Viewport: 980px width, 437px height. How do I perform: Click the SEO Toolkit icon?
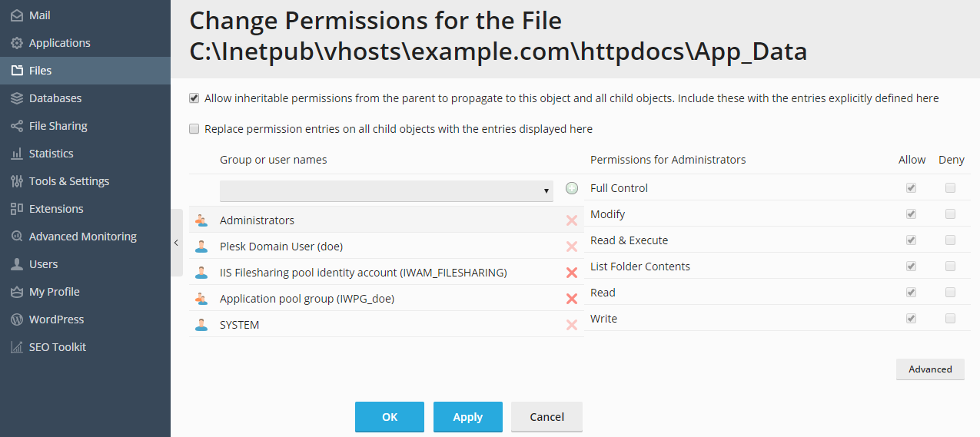click(x=16, y=347)
